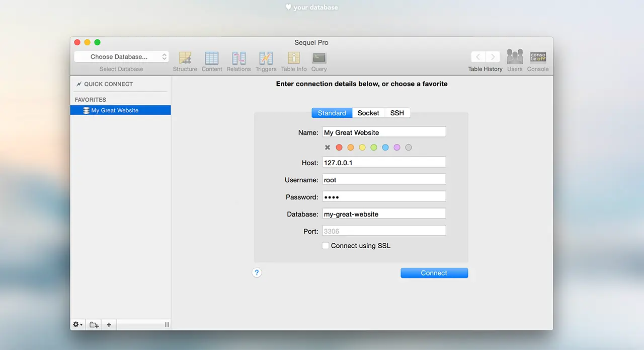
Task: Pick the red color label
Action: click(x=339, y=148)
